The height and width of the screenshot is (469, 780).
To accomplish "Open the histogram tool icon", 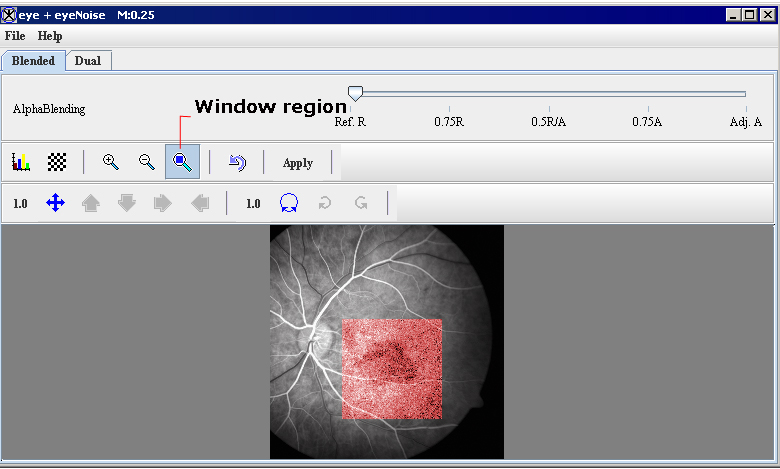I will point(21,162).
